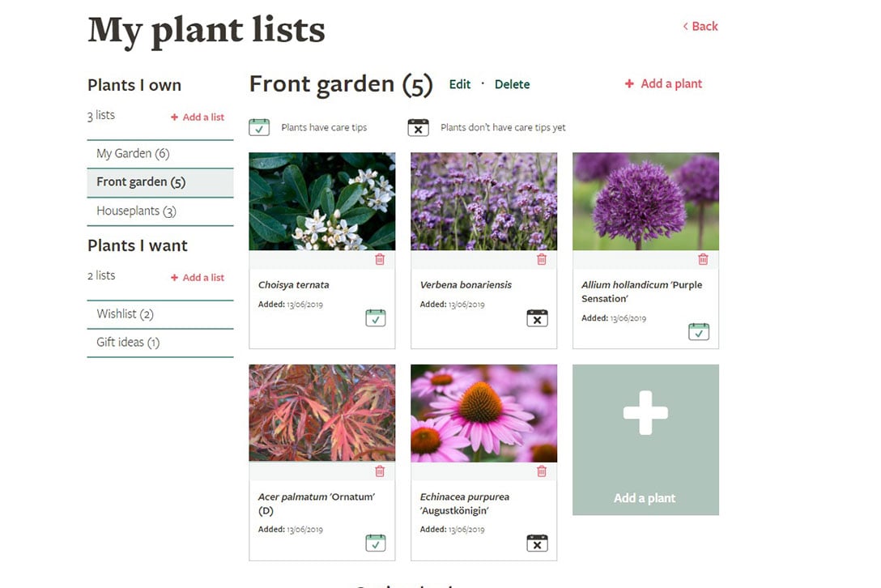Go back using the Back link

(700, 27)
